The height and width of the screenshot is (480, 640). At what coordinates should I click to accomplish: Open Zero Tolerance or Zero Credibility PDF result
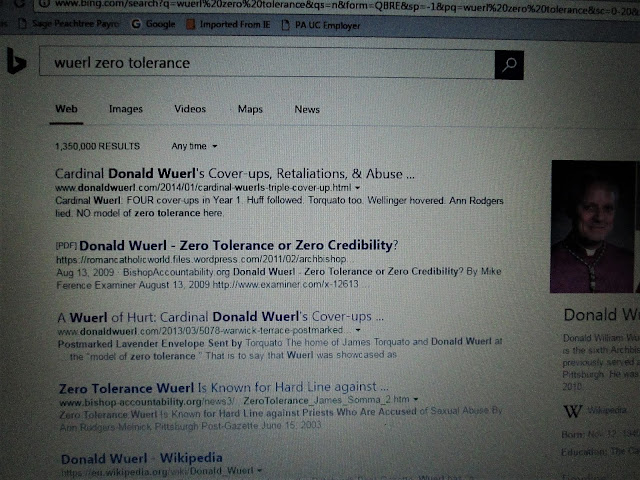[x=238, y=245]
